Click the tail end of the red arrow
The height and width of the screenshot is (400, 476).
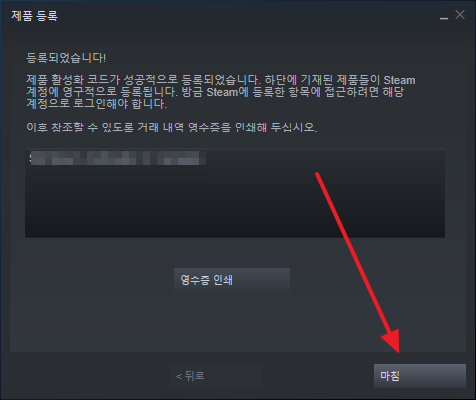[x=317, y=175]
